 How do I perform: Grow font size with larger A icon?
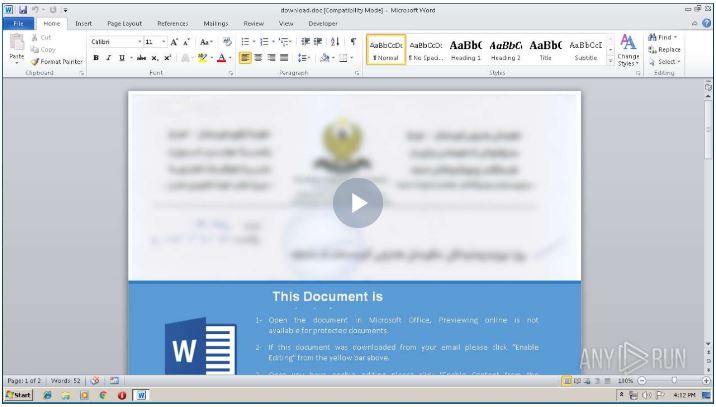point(174,42)
